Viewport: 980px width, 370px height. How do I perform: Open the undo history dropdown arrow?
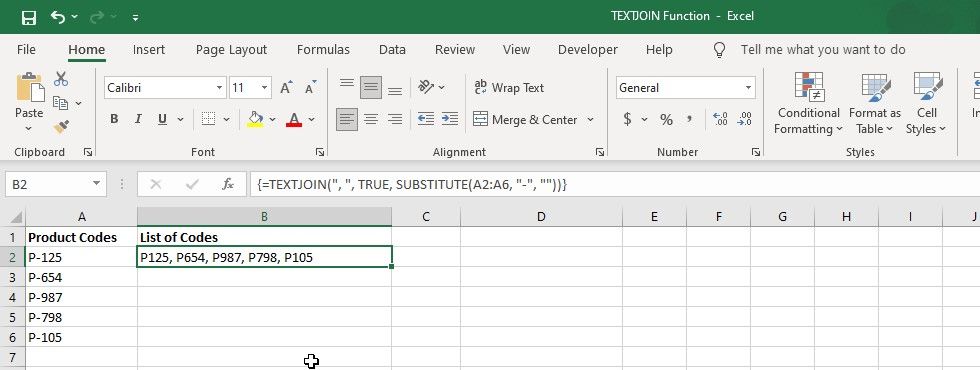coord(75,18)
